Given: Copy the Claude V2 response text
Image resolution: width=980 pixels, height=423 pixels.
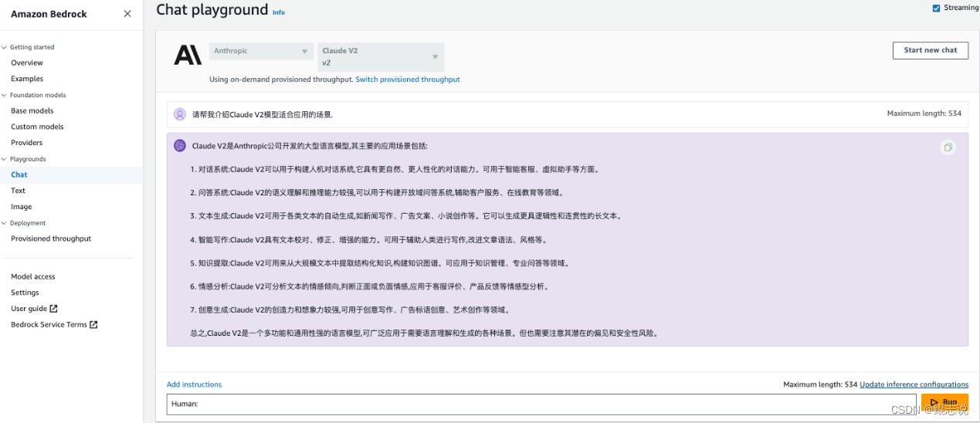Looking at the screenshot, I should [x=948, y=147].
